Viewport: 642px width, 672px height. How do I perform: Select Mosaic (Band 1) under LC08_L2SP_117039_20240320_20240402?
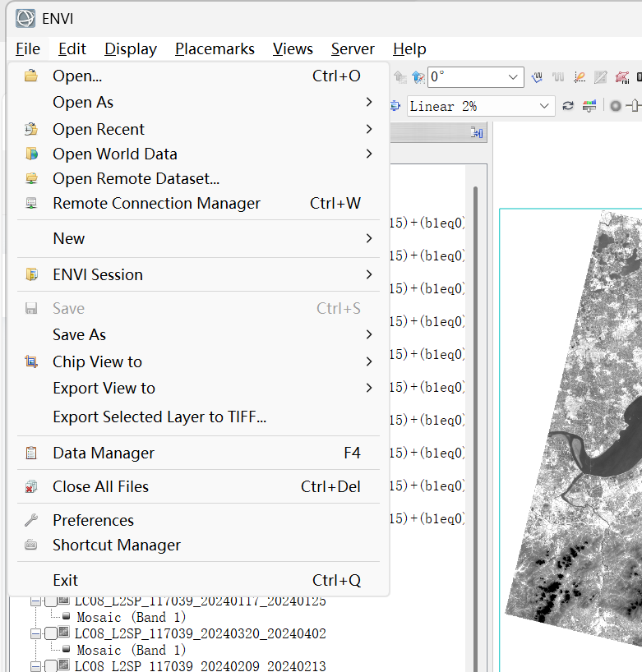tap(132, 650)
